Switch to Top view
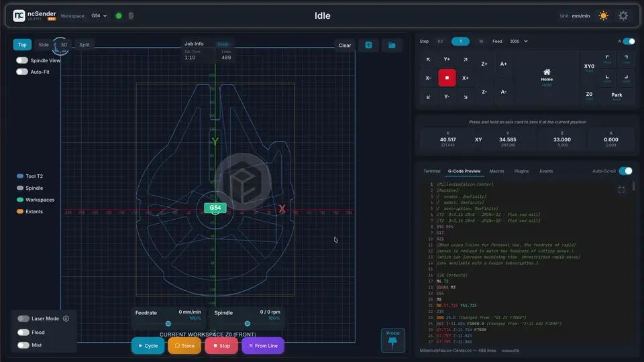The height and width of the screenshot is (362, 644). click(22, 45)
